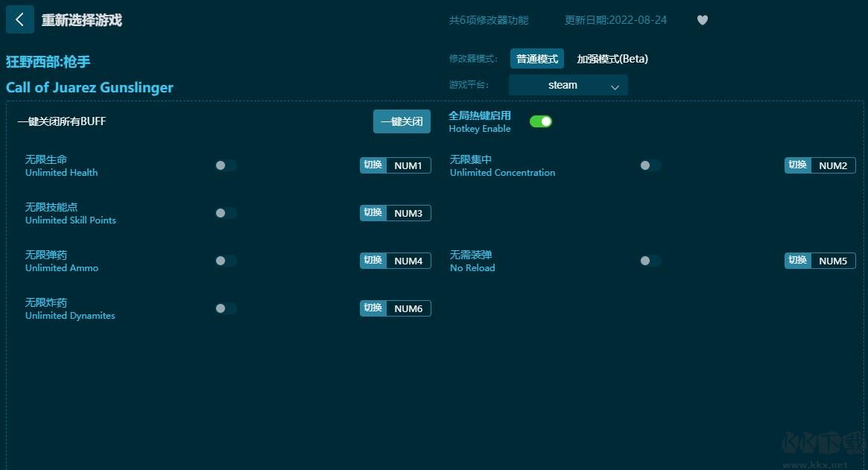Toggle the Unlimited Concentration switch
Screen dimensions: 868x470
(650, 165)
